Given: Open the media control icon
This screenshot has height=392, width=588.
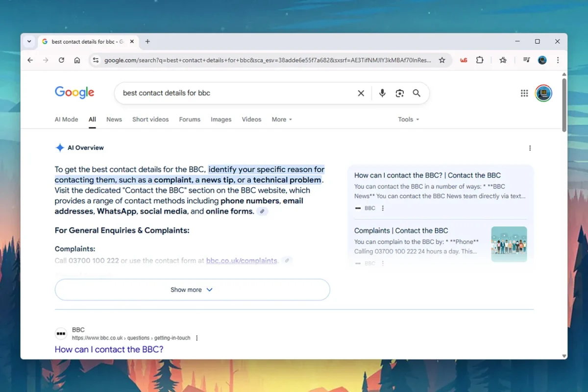Looking at the screenshot, I should click(x=526, y=60).
